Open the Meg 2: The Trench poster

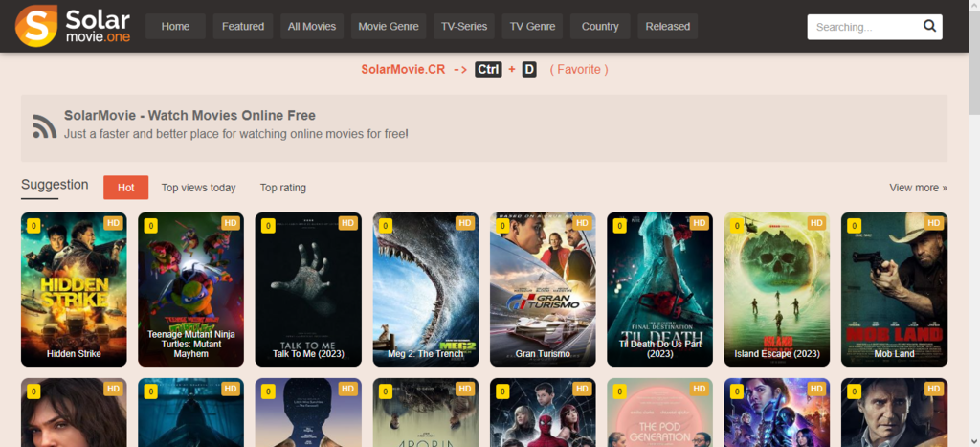pos(426,289)
